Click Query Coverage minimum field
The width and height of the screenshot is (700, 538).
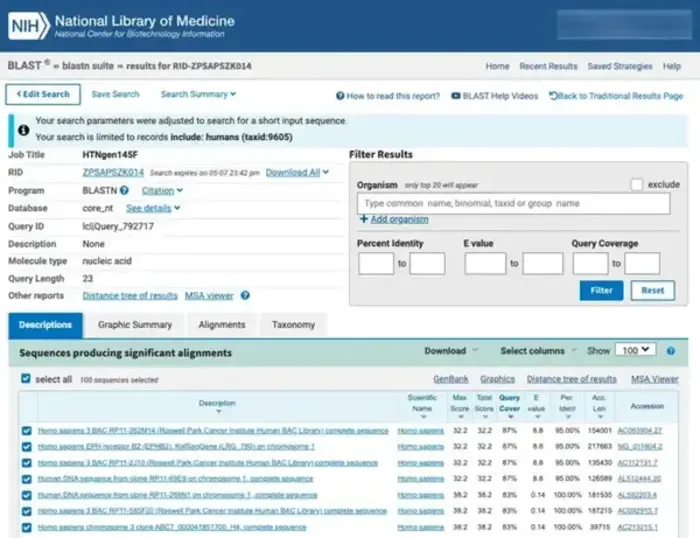(x=590, y=263)
